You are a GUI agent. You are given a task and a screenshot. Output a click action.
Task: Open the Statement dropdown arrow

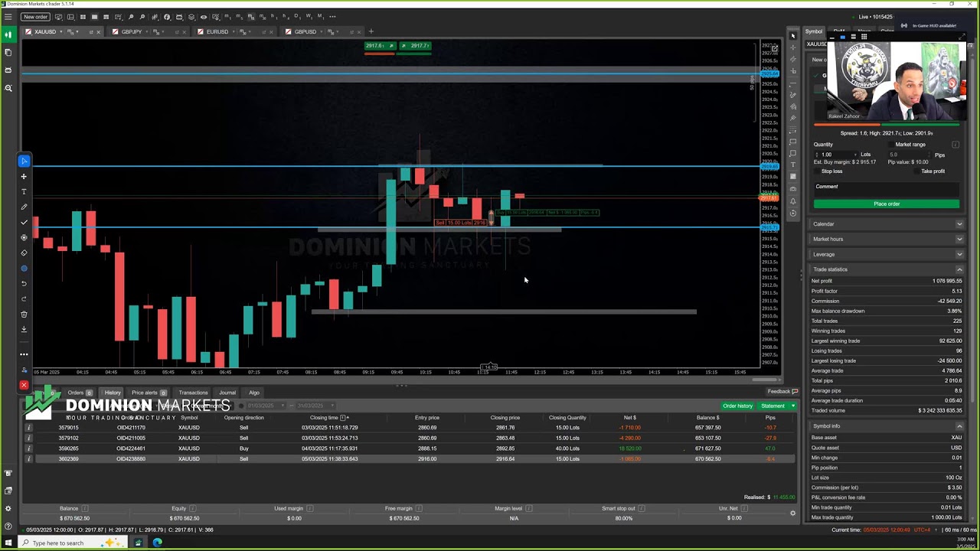click(x=792, y=406)
